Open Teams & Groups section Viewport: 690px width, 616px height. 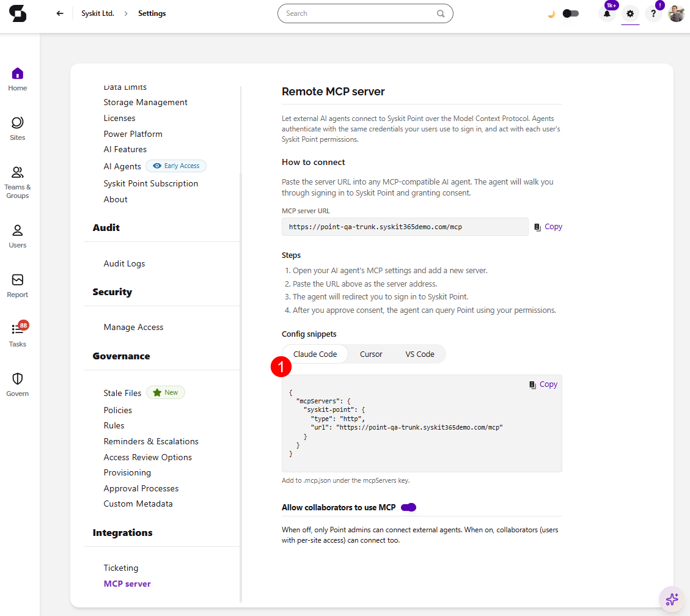[18, 183]
